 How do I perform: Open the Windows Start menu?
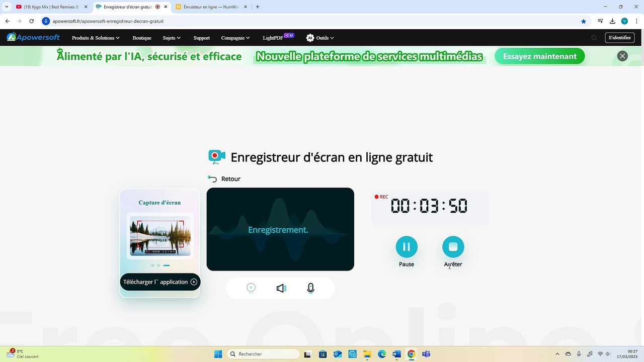218,354
